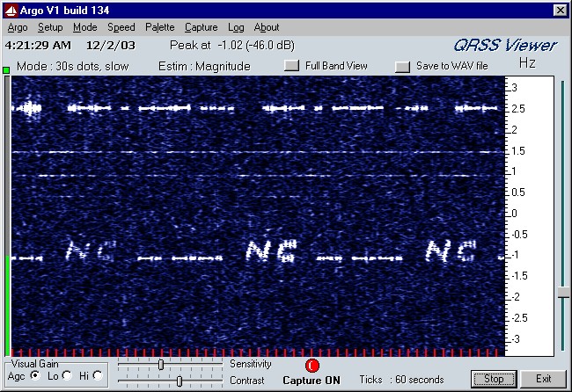The width and height of the screenshot is (572, 392).
Task: Click the Sensitivity slider handle
Action: (x=161, y=364)
